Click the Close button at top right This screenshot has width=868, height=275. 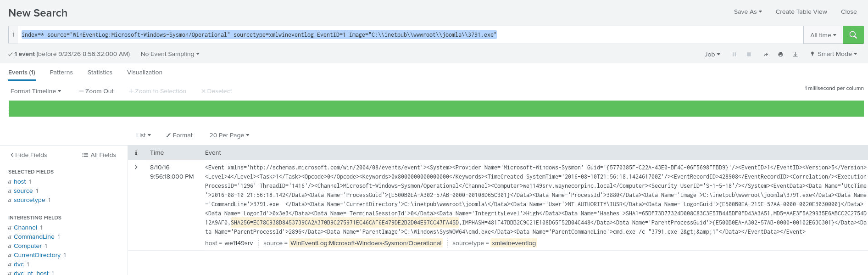(848, 11)
